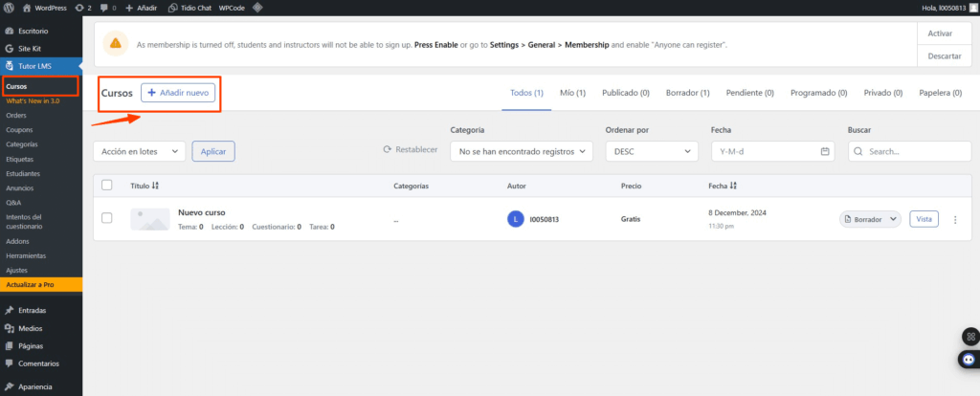This screenshot has height=396, width=980.
Task: Open Etiquetas submenu item
Action: pyautogui.click(x=19, y=160)
